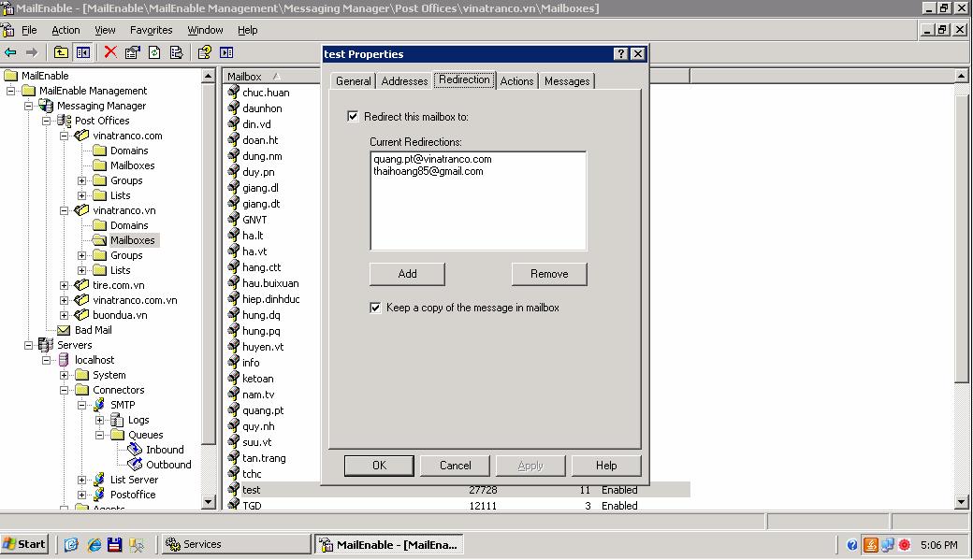Expand the Logs node under SMTP
The height and width of the screenshot is (560, 973).
[x=99, y=420]
